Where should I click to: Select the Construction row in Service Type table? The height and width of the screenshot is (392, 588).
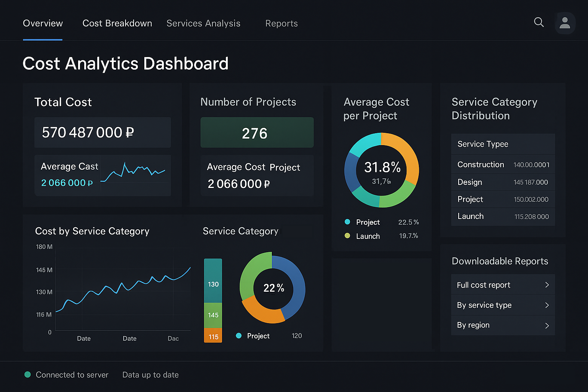tap(503, 165)
